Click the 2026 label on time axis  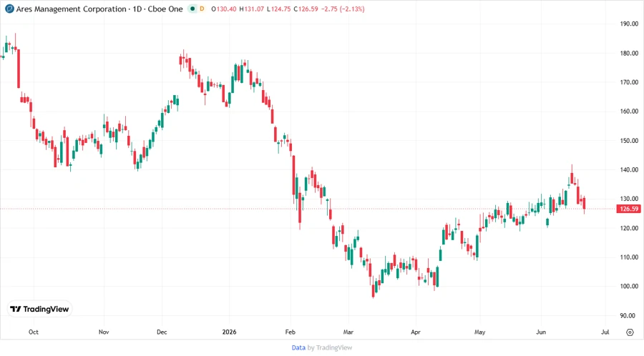[x=229, y=332]
